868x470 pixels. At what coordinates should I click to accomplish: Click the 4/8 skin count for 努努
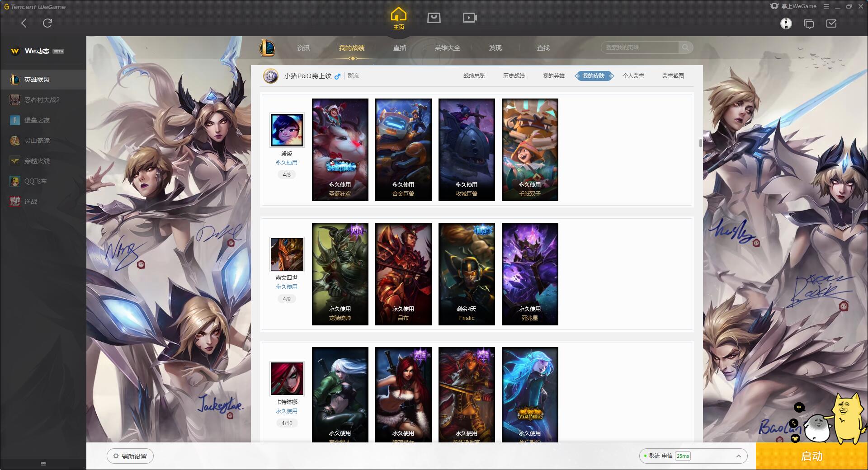pos(287,174)
